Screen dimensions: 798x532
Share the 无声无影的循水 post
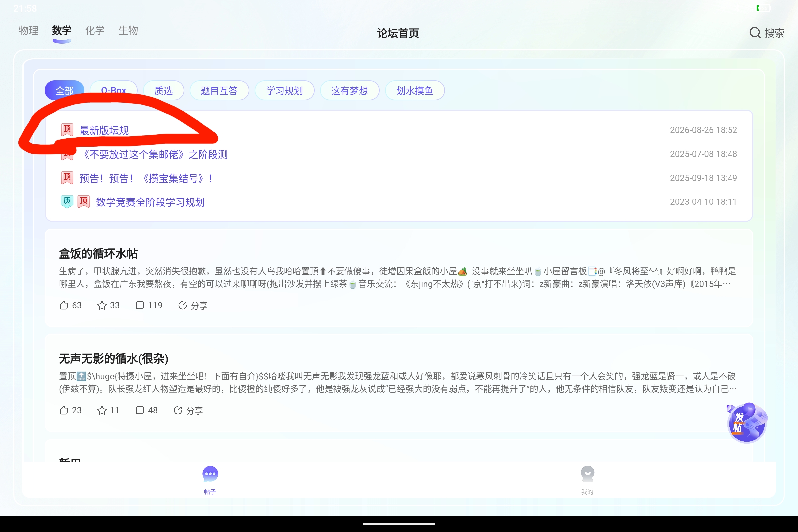188,411
